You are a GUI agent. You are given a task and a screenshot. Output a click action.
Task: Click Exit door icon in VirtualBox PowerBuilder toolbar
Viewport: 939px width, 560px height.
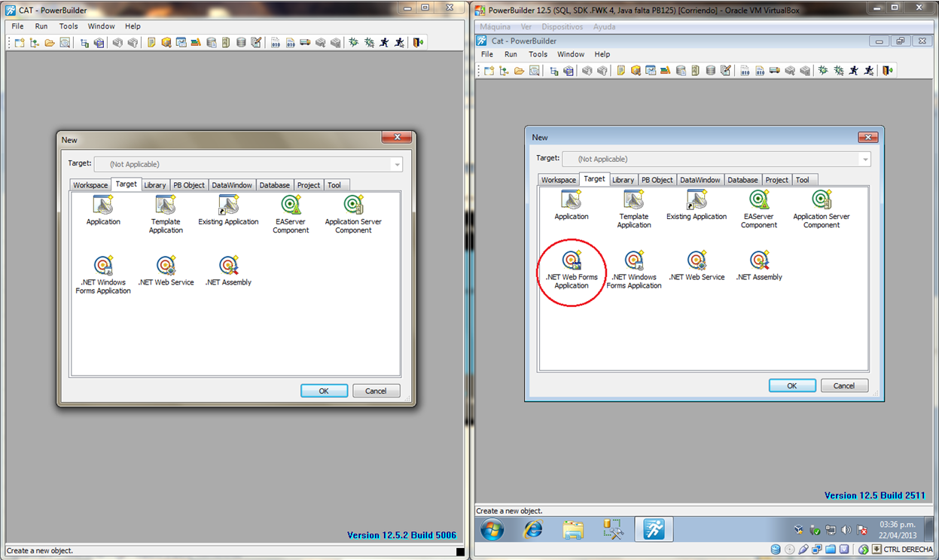(x=888, y=71)
